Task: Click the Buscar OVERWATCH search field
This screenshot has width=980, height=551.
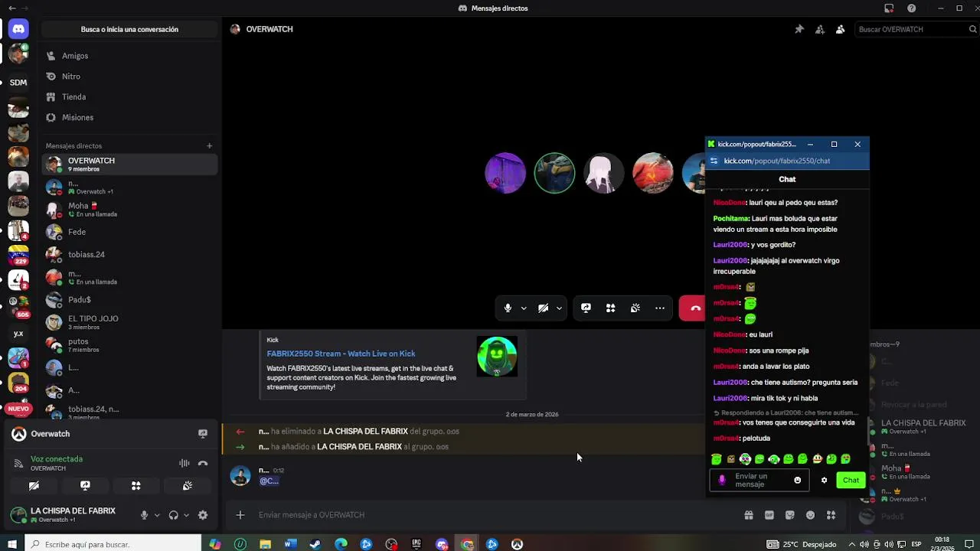Action: pos(916,29)
